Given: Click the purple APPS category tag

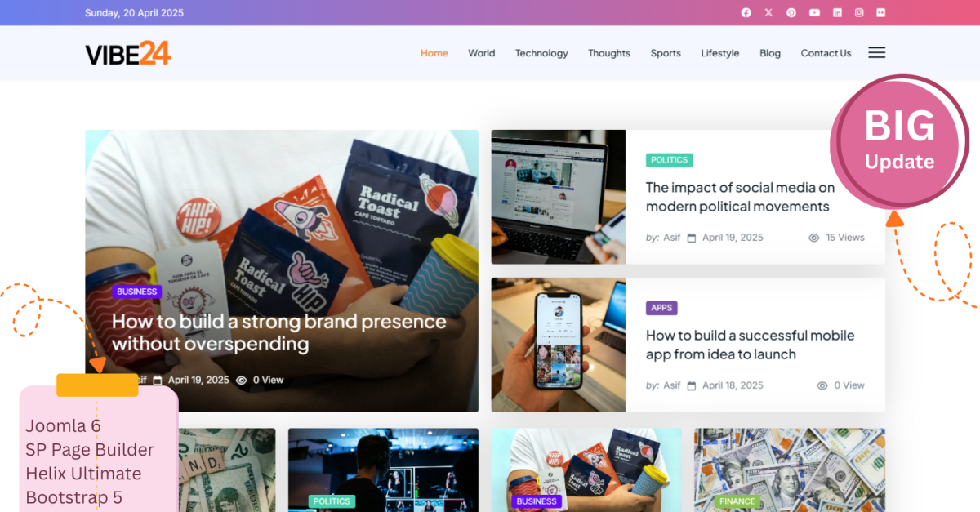Looking at the screenshot, I should pyautogui.click(x=661, y=308).
